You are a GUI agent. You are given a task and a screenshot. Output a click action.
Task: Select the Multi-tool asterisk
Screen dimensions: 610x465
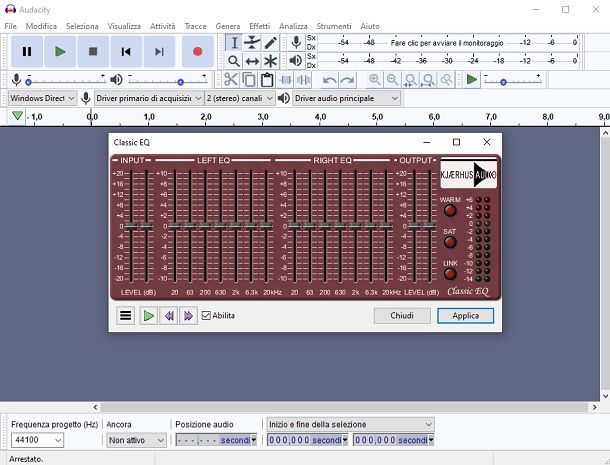tap(270, 61)
